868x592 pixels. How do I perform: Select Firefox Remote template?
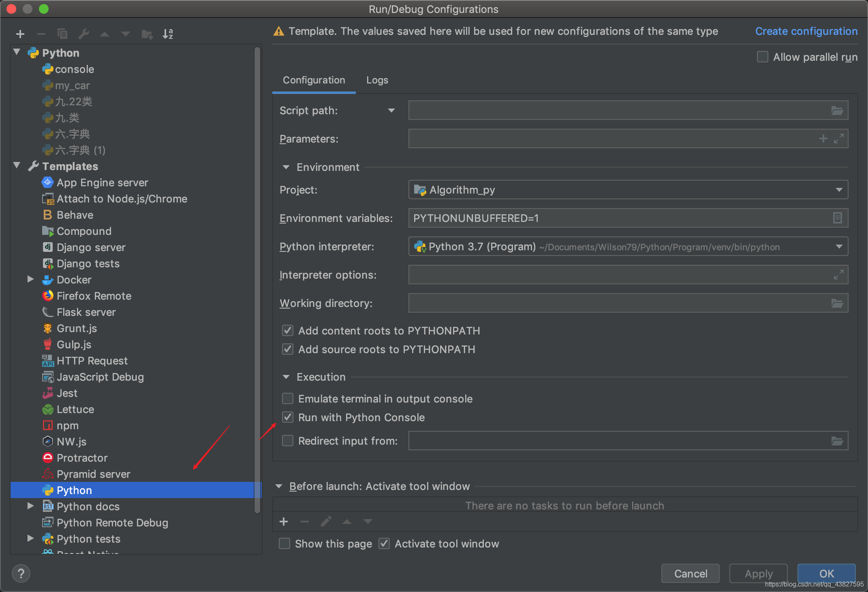(94, 296)
